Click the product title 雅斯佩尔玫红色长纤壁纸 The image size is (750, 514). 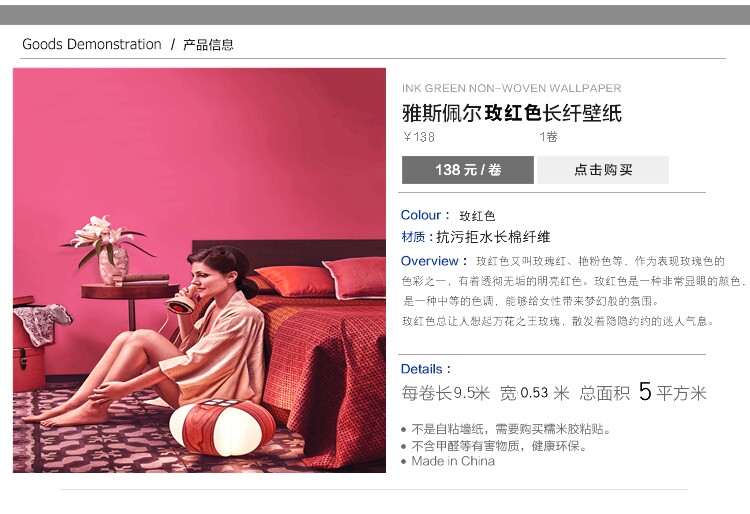point(512,113)
